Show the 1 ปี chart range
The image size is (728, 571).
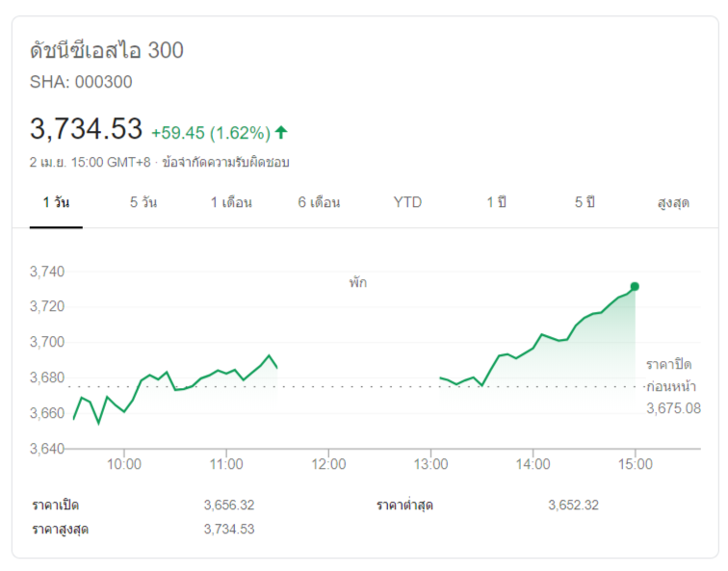(496, 202)
